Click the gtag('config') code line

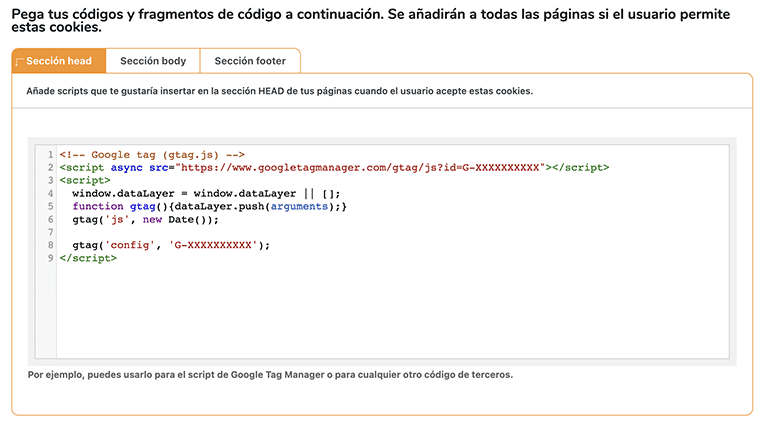pos(171,245)
